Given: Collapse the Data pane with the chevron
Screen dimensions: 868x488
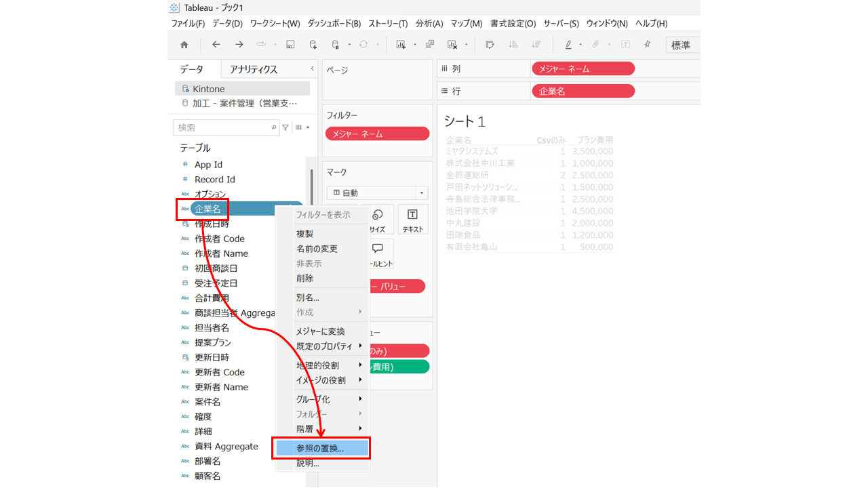Looking at the screenshot, I should click(312, 69).
